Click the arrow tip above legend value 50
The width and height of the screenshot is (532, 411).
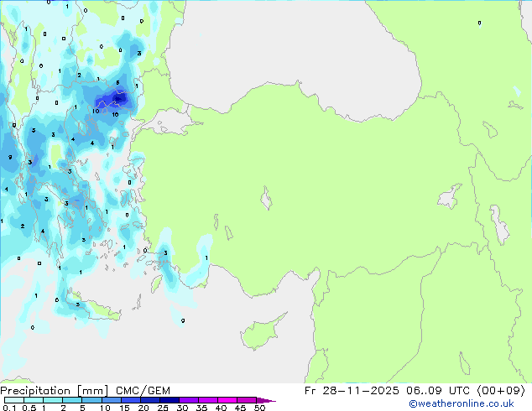click(266, 400)
